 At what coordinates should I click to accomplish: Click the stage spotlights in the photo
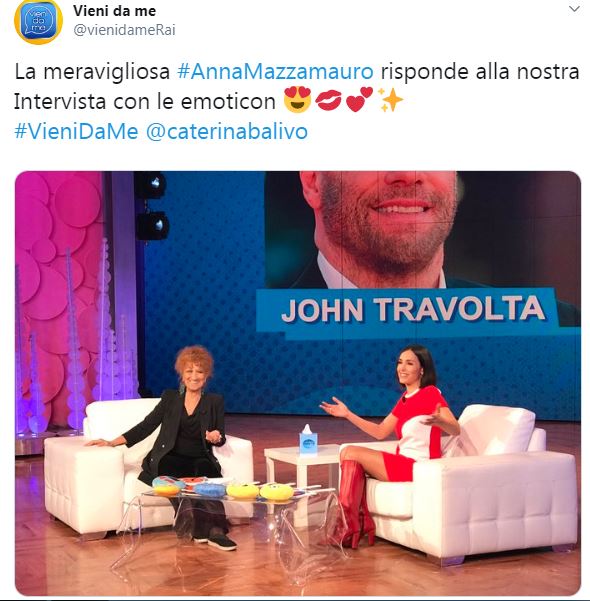[151, 207]
